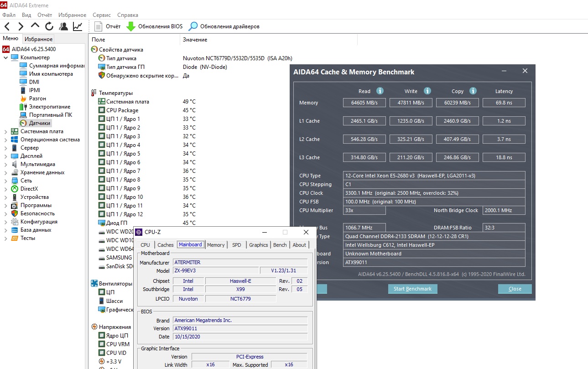588x369 pixels.
Task: Select the Конфигурация tree item
Action: (34, 222)
